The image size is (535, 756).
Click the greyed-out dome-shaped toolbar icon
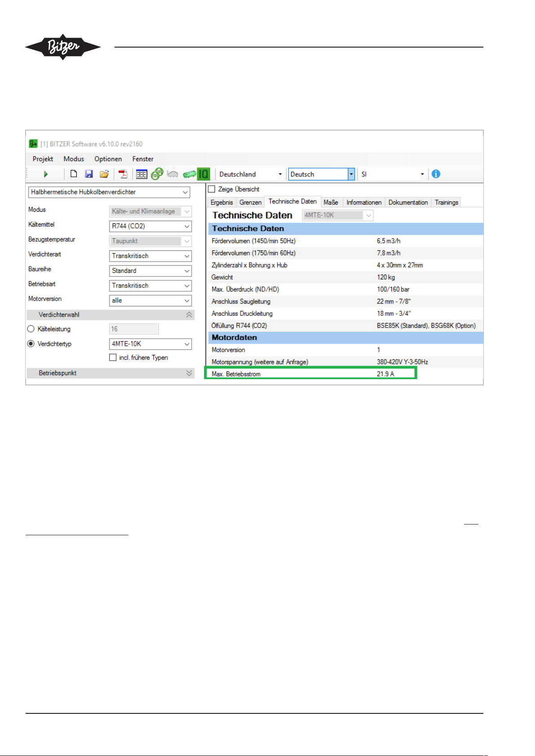coord(172,174)
